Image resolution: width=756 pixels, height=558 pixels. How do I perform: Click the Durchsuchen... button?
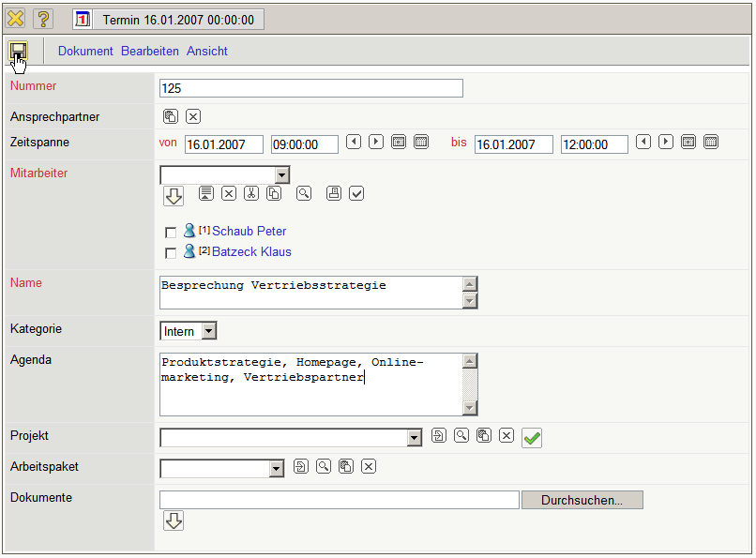tap(582, 500)
